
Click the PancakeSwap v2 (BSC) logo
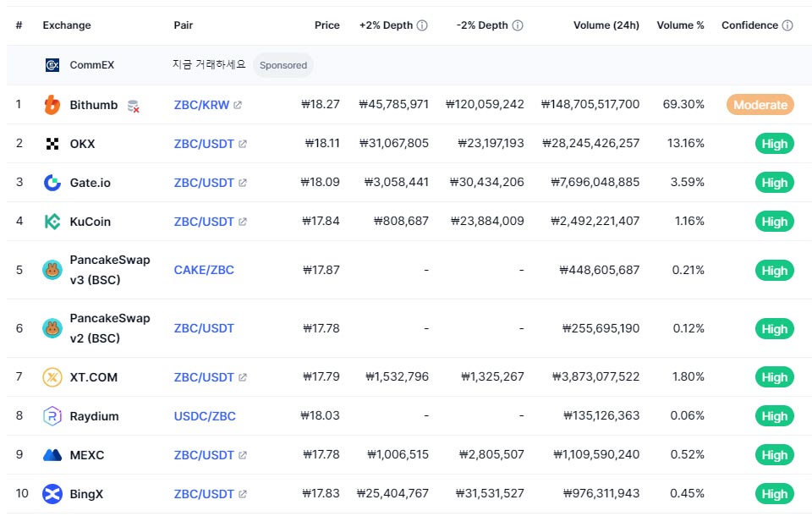tap(52, 328)
